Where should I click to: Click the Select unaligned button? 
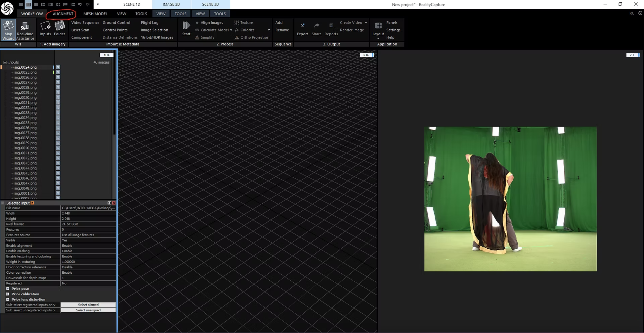(88, 310)
